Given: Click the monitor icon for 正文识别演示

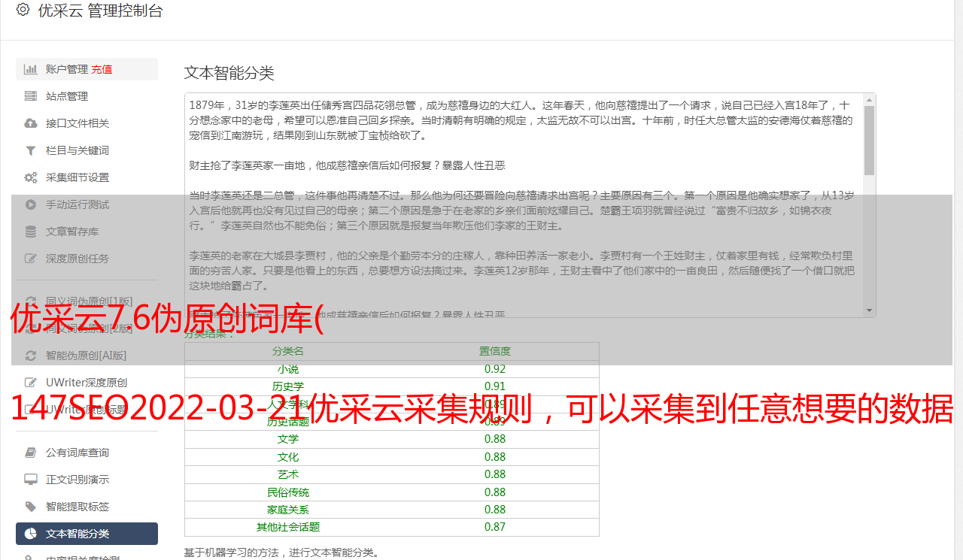Looking at the screenshot, I should coord(31,480).
